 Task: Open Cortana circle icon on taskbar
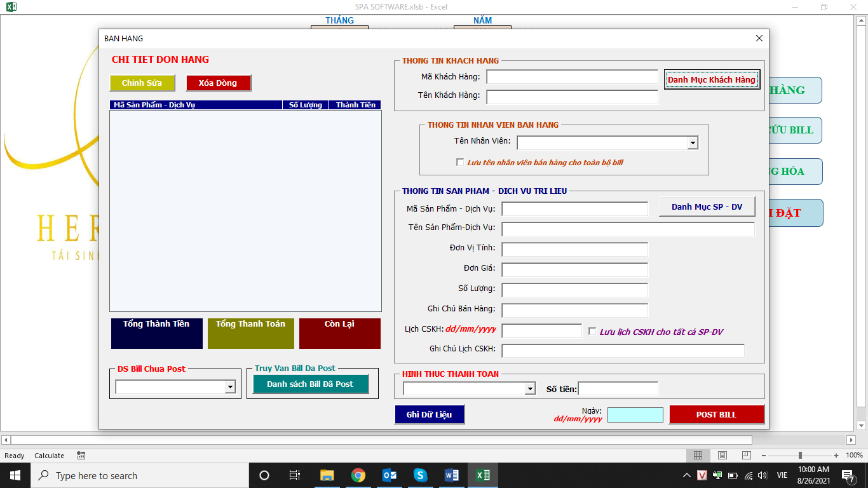(x=264, y=475)
